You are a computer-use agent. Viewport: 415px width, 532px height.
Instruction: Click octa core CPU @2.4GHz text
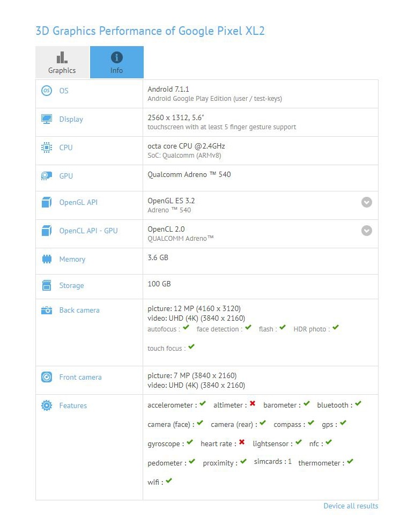pos(186,146)
